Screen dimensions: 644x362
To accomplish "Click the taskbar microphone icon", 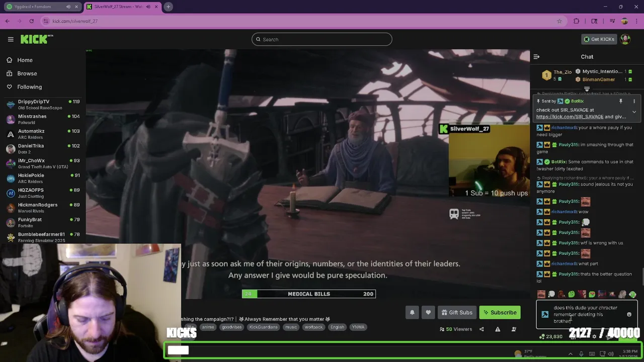I will [581, 354].
